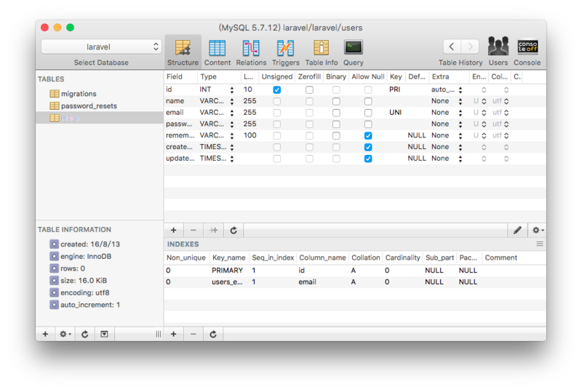Screen dimensions: 582x392
Task: Select the users table
Action: click(100, 118)
